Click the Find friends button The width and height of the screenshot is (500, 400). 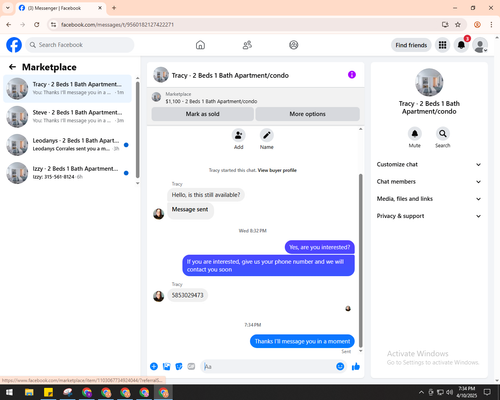click(411, 45)
